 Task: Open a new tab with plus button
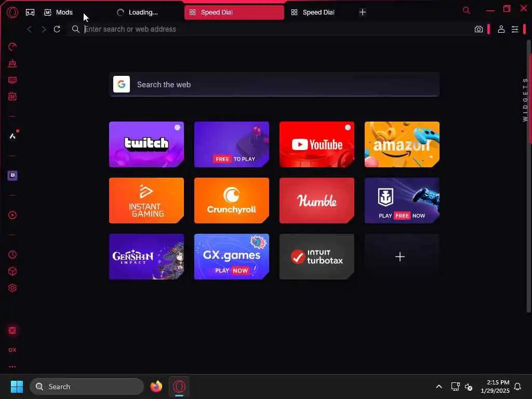pyautogui.click(x=362, y=12)
